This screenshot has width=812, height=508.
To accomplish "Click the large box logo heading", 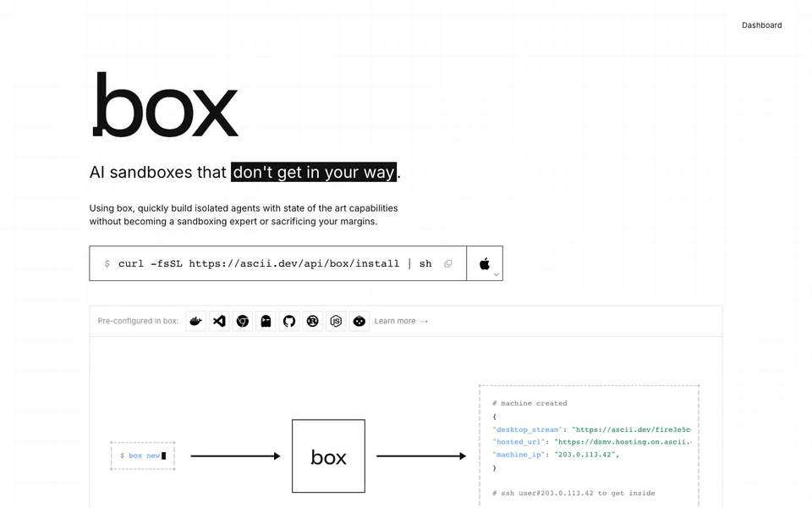I will coord(165,104).
